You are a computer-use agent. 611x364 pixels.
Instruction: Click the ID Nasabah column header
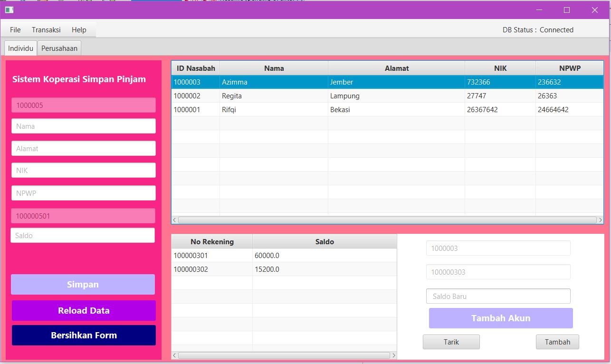pyautogui.click(x=195, y=68)
